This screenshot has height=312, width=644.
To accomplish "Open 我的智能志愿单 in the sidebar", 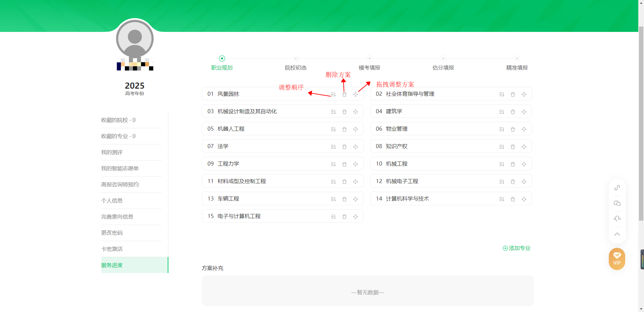I will point(120,168).
